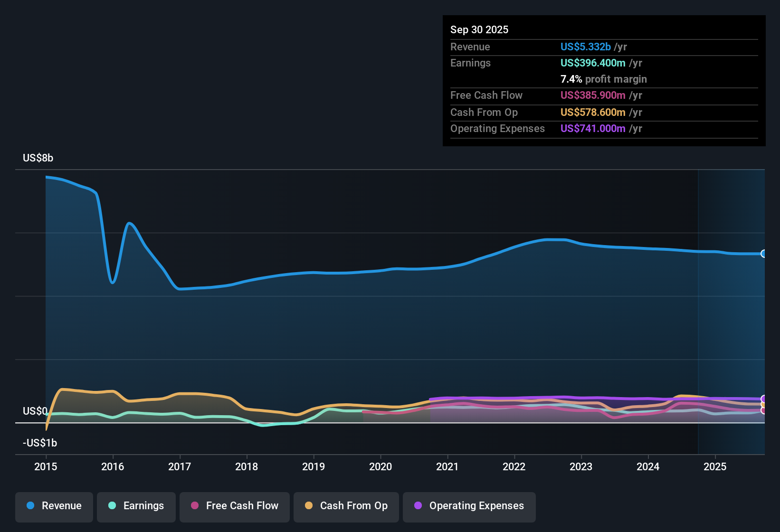Click the US$5.332b revenue value
Screen dimensions: 780x532
[585, 47]
